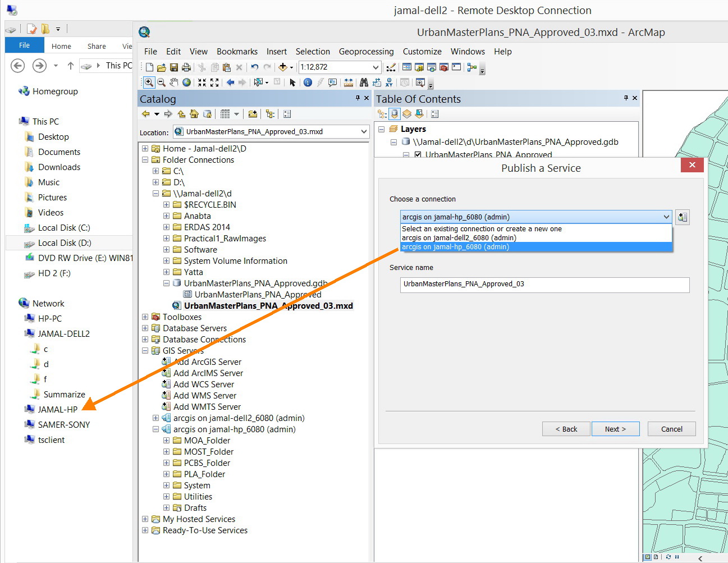The image size is (728, 563).
Task: Expand the Toolboxes node in Catalog
Action: point(145,317)
